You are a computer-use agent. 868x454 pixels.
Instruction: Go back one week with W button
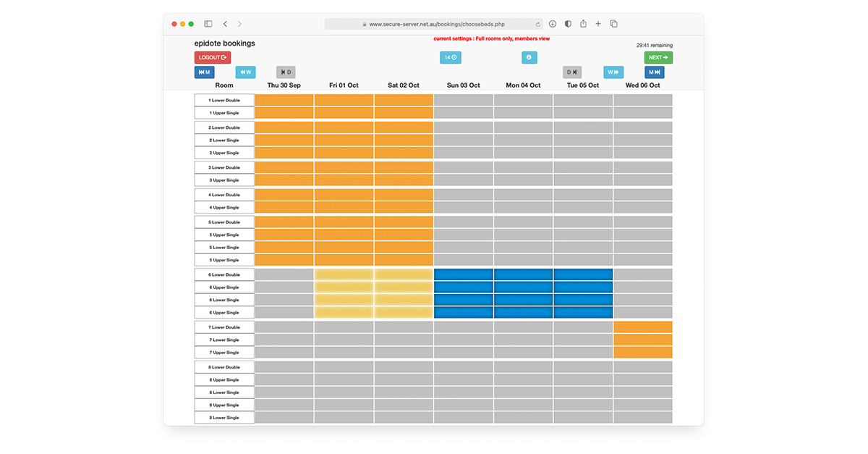coord(245,72)
